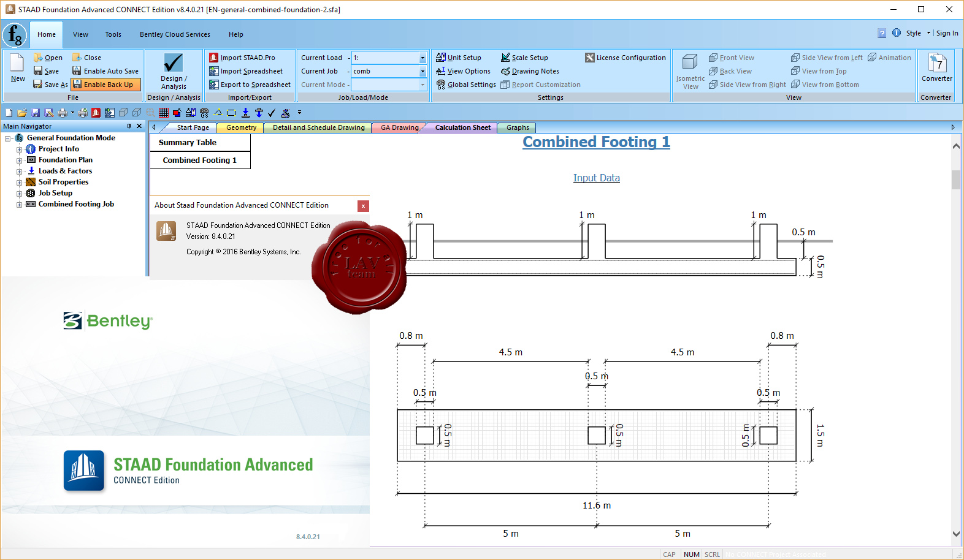Open the Converter tool
Image resolution: width=964 pixels, height=560 pixels.
[937, 67]
